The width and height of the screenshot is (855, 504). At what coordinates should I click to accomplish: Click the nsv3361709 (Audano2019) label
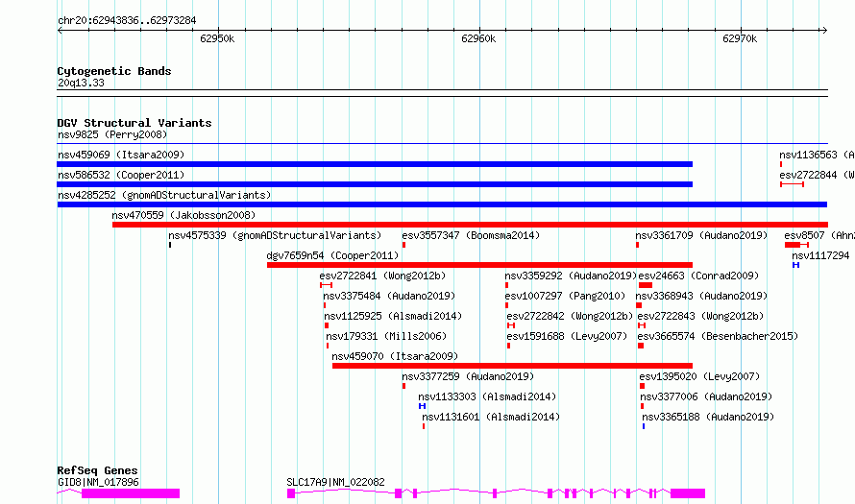(701, 235)
